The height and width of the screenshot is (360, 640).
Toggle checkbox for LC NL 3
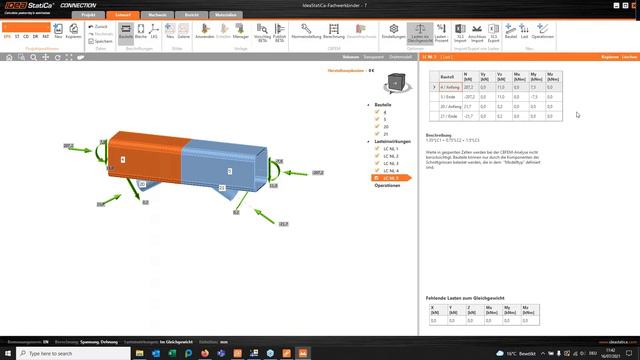tap(377, 163)
